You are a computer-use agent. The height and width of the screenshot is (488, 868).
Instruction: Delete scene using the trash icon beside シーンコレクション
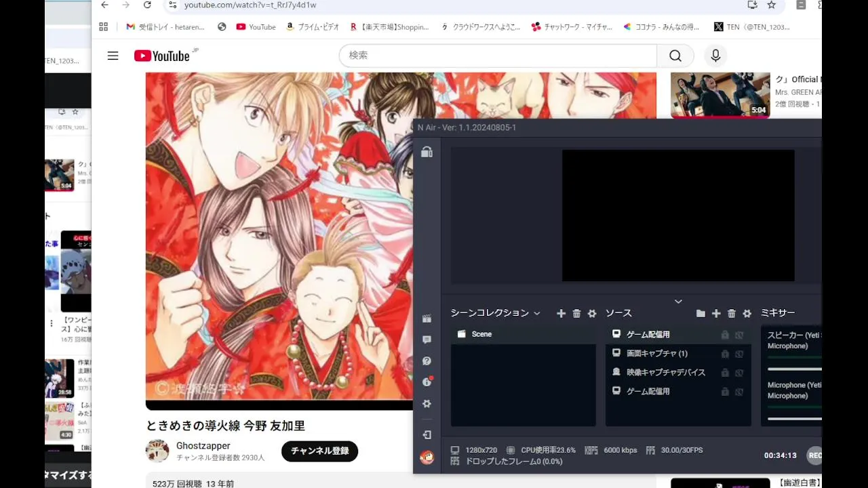576,313
